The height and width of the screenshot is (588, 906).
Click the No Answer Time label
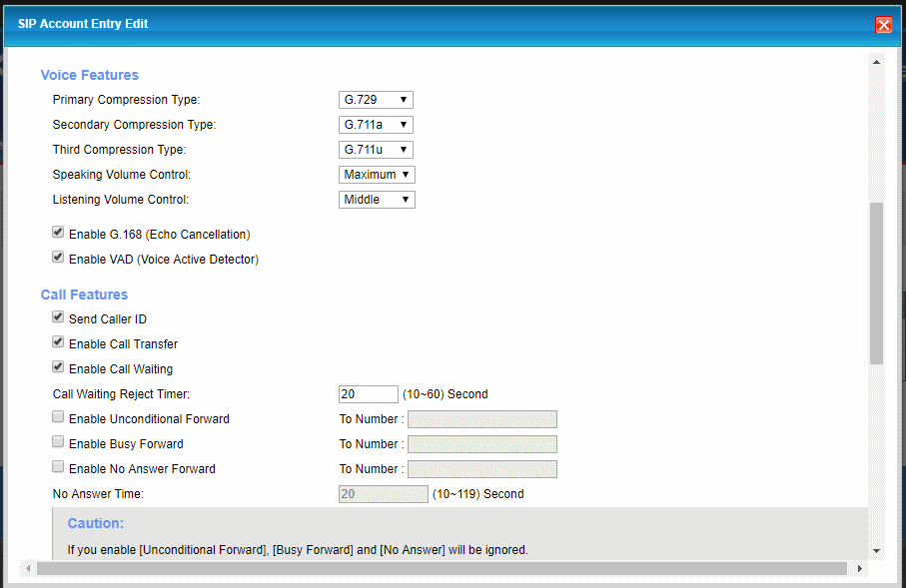[98, 494]
